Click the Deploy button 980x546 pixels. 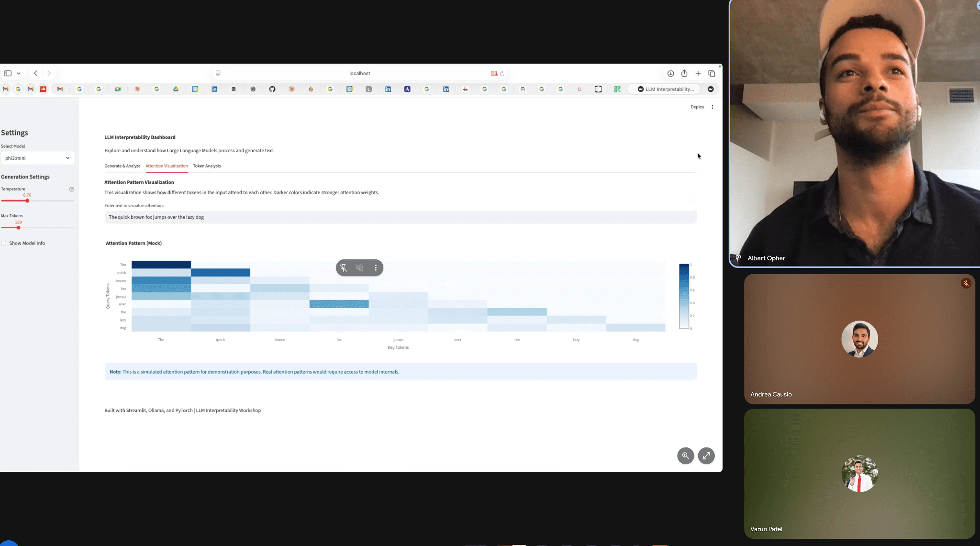pyautogui.click(x=697, y=107)
